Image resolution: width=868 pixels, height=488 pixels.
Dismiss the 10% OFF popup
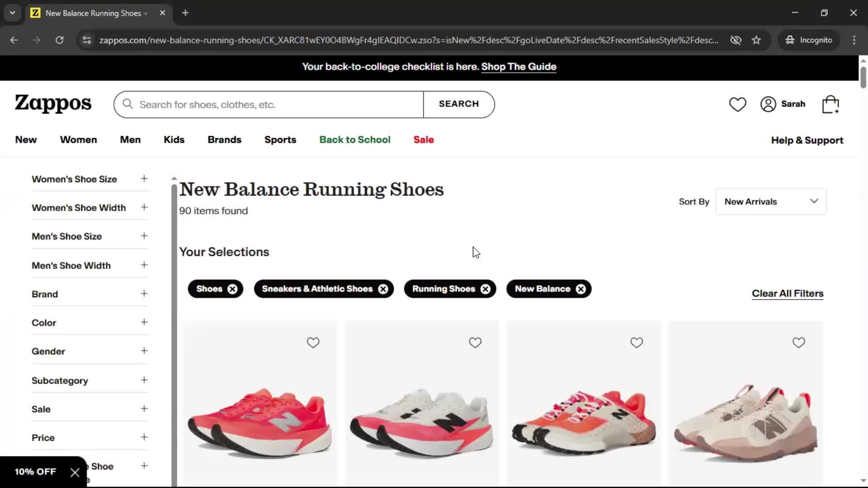pyautogui.click(x=75, y=472)
